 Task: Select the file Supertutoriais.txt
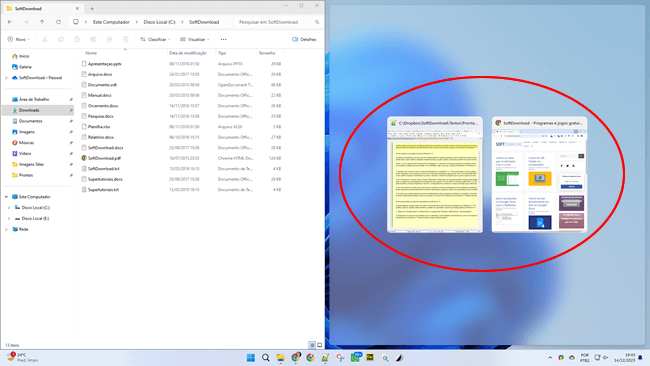(103, 189)
